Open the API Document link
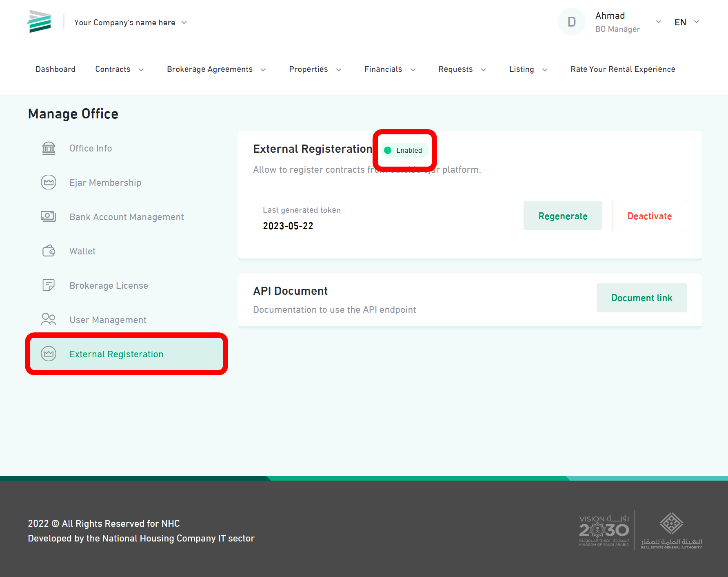The width and height of the screenshot is (728, 577). [x=641, y=298]
